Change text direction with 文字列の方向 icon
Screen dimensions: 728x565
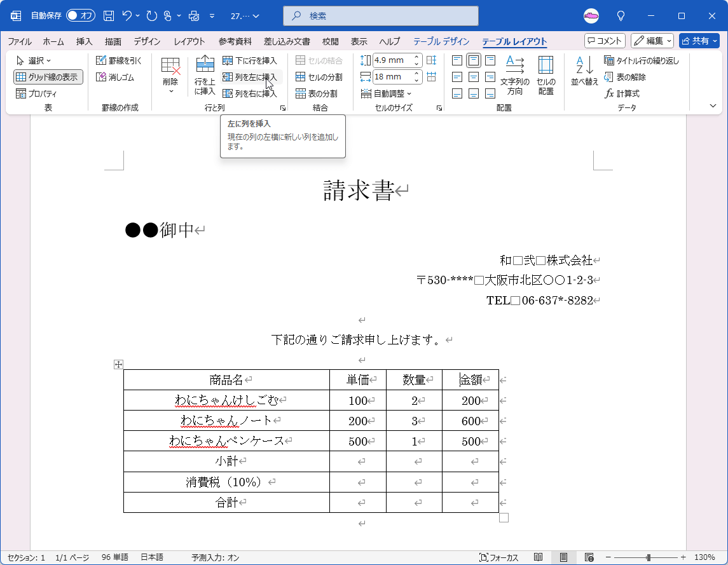click(x=515, y=74)
